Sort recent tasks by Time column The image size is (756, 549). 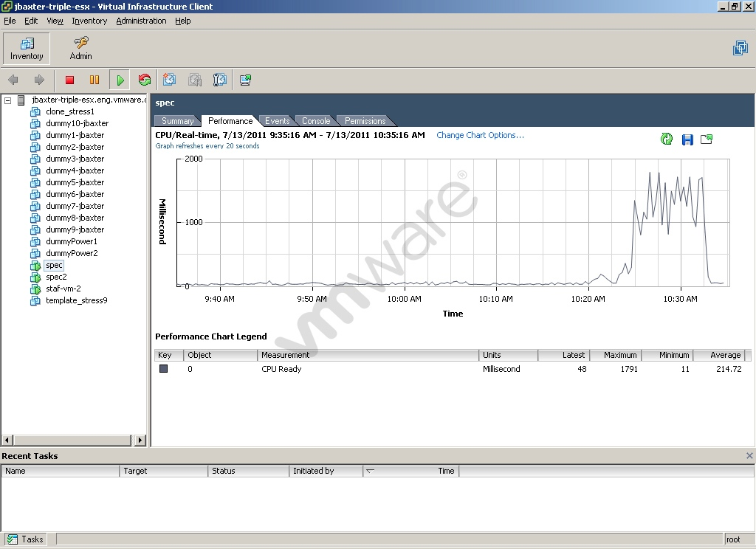coord(410,471)
